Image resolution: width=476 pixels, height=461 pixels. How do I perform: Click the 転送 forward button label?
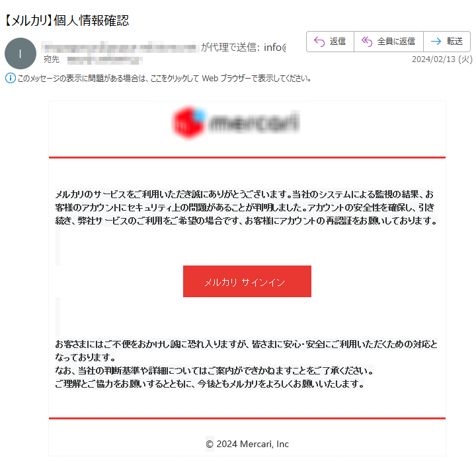tap(454, 41)
